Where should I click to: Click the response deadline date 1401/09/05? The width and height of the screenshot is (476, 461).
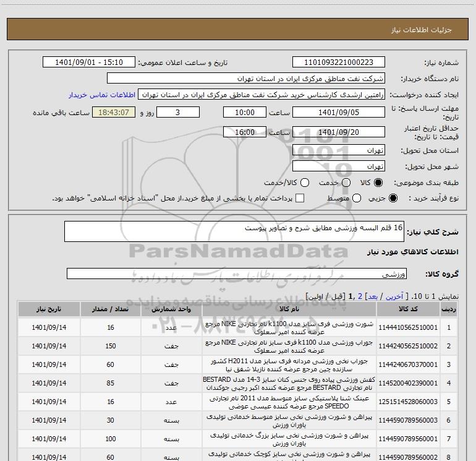(x=339, y=112)
